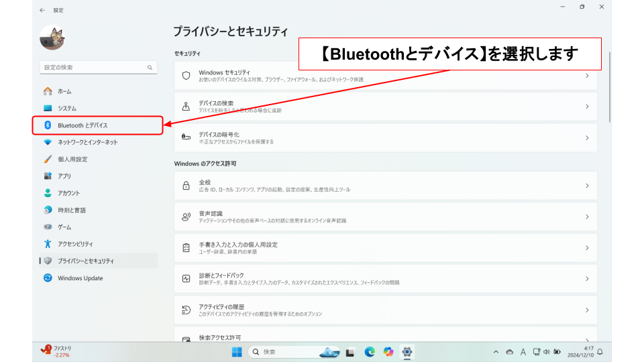Open the 全般 privacy settings

tap(386, 186)
